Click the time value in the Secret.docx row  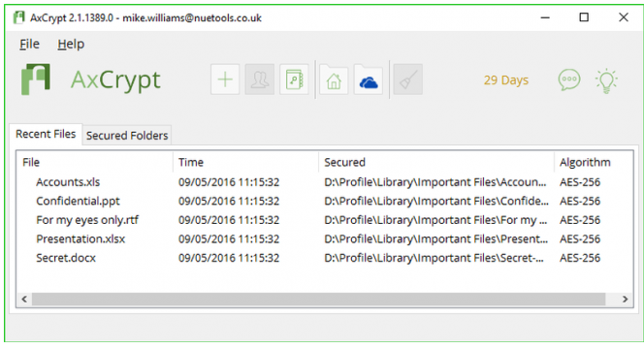(229, 258)
